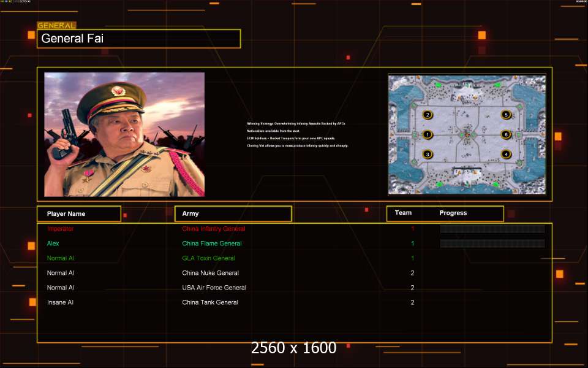Screen dimensions: 588x368
Task: Click the Winning Strategy description line
Action: [296, 123]
